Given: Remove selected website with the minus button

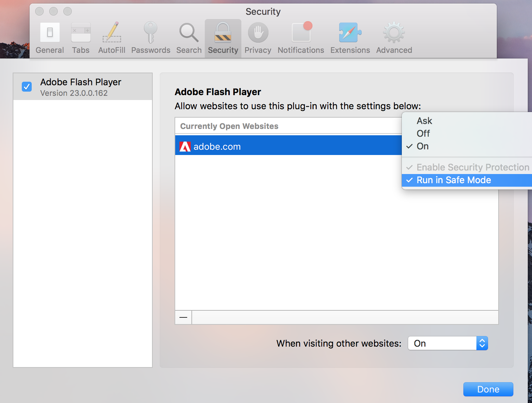Looking at the screenshot, I should (x=183, y=317).
